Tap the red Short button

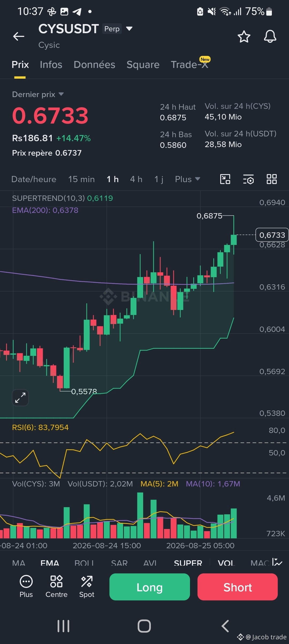[x=238, y=587]
